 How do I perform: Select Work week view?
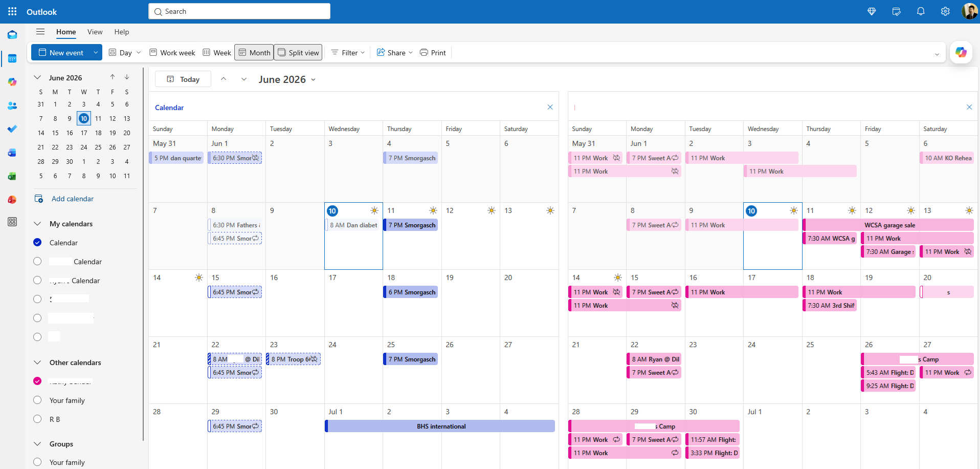coord(172,52)
